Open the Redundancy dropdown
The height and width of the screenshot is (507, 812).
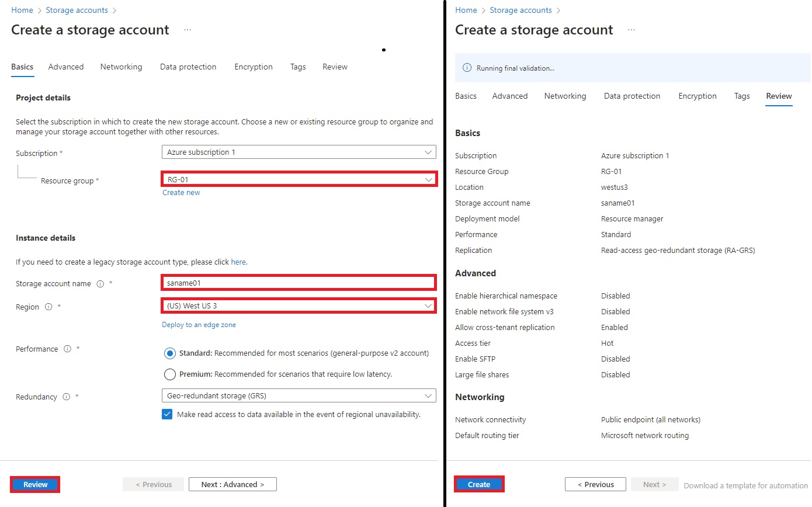299,395
